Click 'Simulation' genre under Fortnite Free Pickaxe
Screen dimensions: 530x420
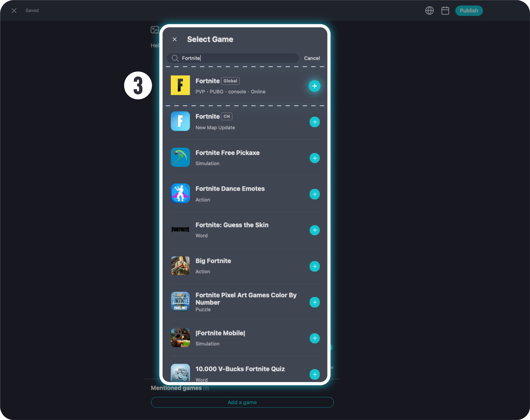point(207,164)
